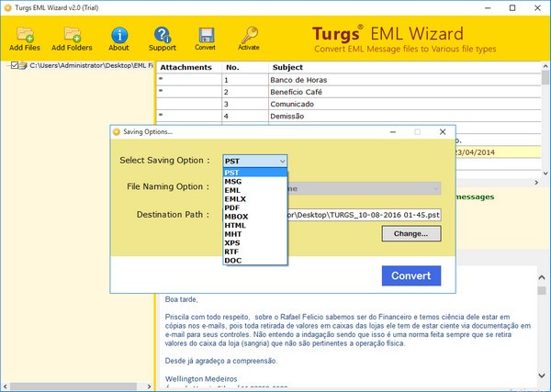Click the Activate key icon
Viewport: 551px width, 392px height.
coord(250,35)
